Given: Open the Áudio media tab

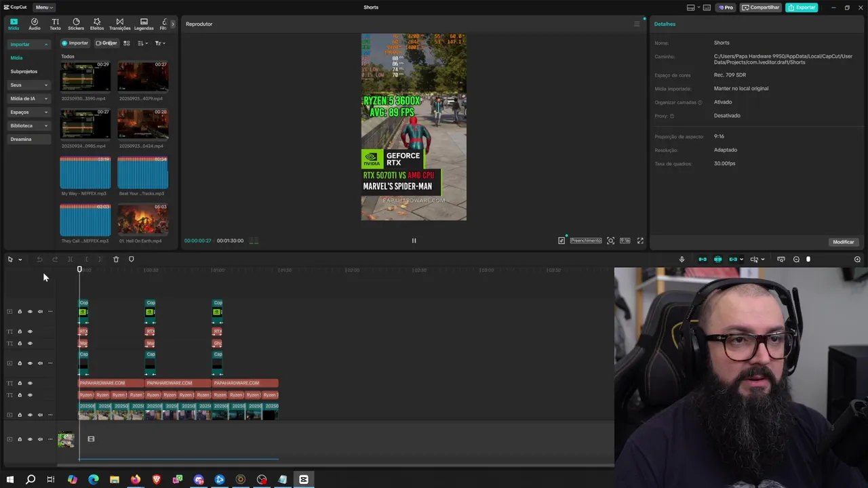Looking at the screenshot, I should tap(35, 24).
